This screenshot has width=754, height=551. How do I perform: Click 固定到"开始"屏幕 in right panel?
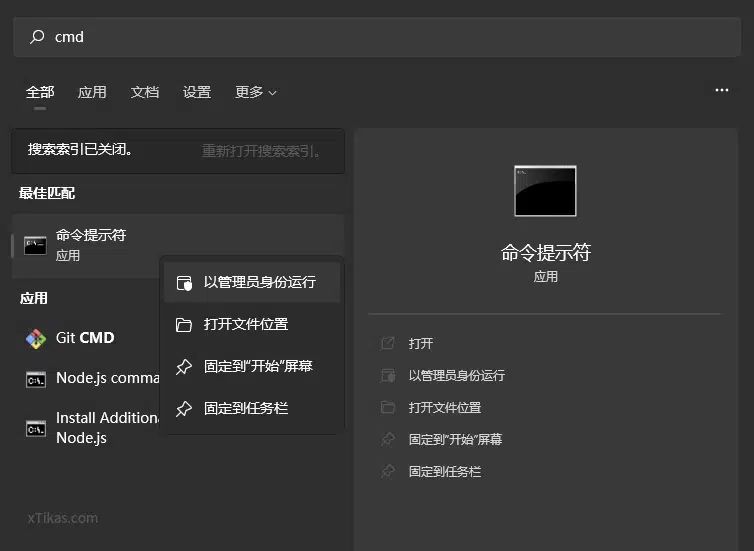tap(455, 439)
